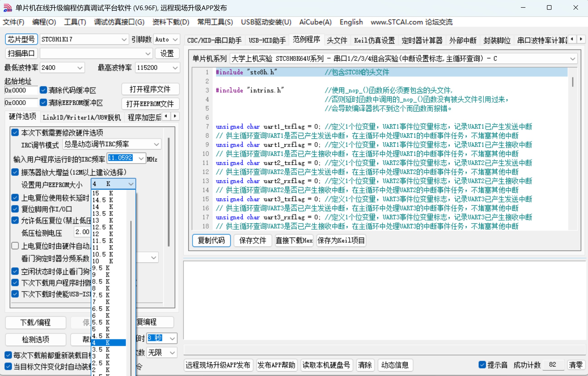
Task: Expand the 单片机系列 example program dropdown
Action: [x=573, y=58]
